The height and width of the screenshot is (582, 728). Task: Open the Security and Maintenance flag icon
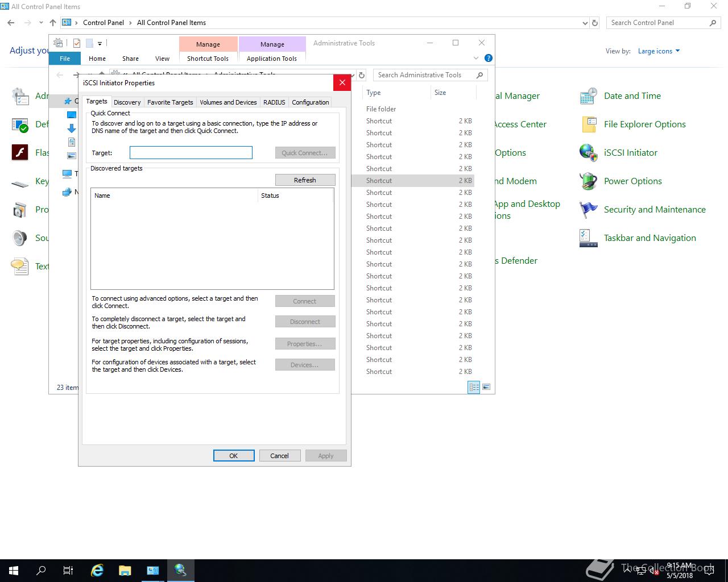[x=588, y=209]
